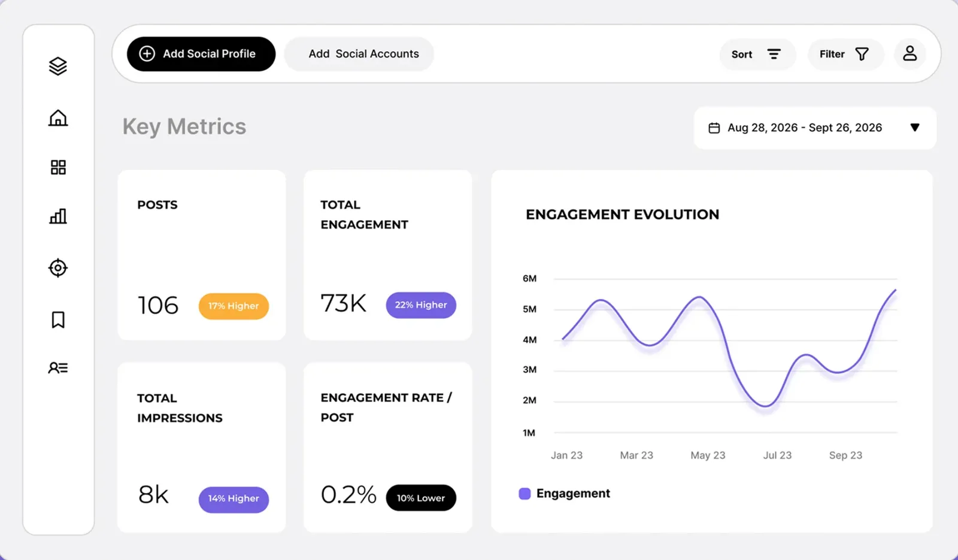The height and width of the screenshot is (560, 958).
Task: Click the Jul 23 axis label
Action: click(x=777, y=455)
